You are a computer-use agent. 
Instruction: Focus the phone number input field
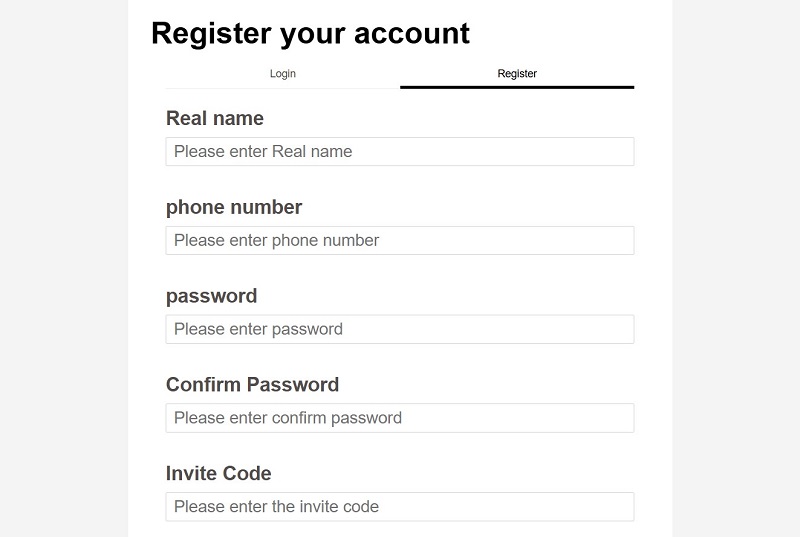[400, 240]
